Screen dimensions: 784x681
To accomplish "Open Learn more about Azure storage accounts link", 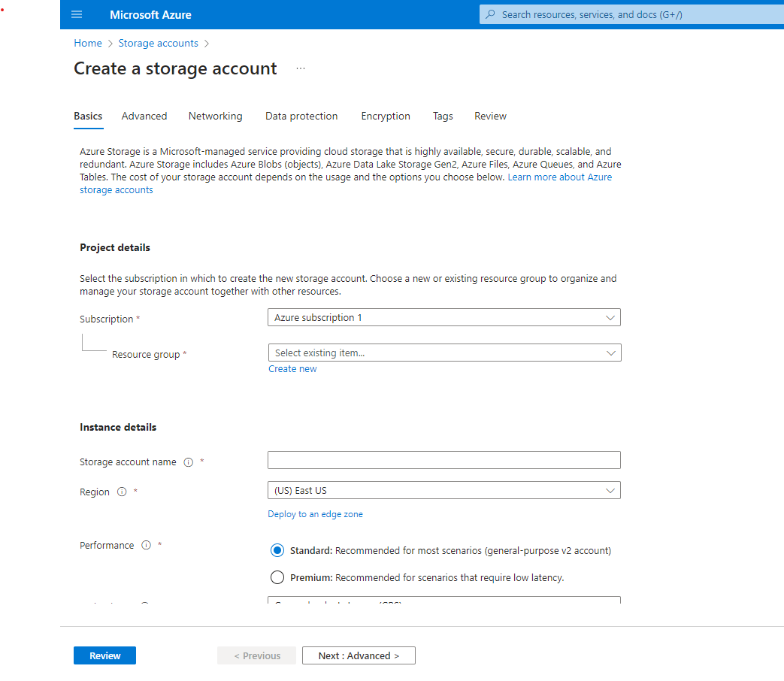I will tap(559, 177).
